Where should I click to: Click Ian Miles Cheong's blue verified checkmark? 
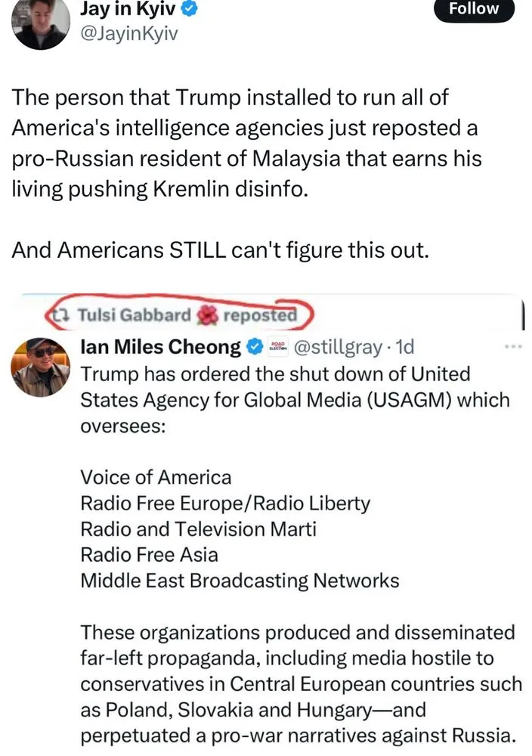(x=255, y=347)
